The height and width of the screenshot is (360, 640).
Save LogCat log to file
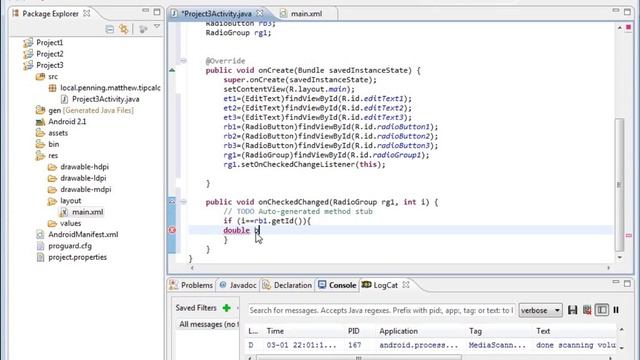572,310
